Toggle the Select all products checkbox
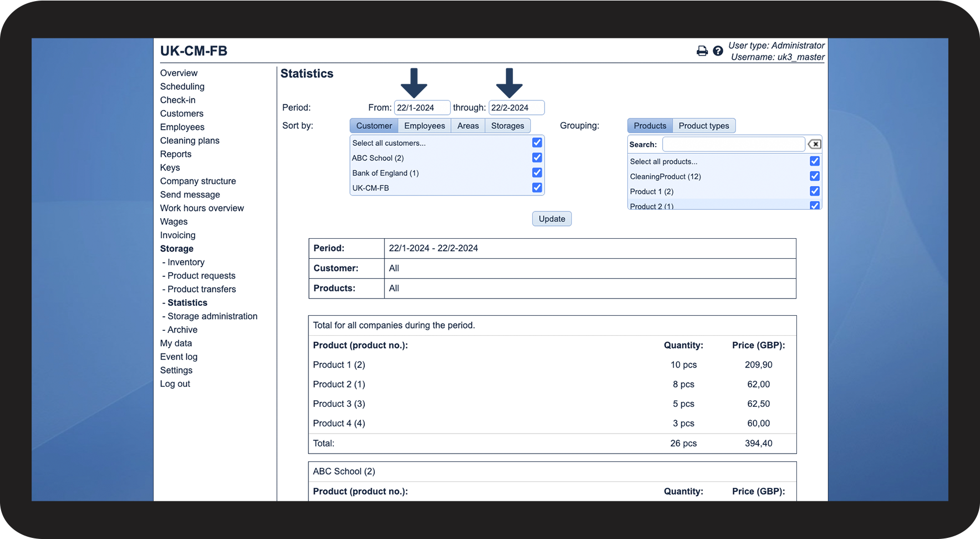Image resolution: width=980 pixels, height=539 pixels. (x=814, y=161)
